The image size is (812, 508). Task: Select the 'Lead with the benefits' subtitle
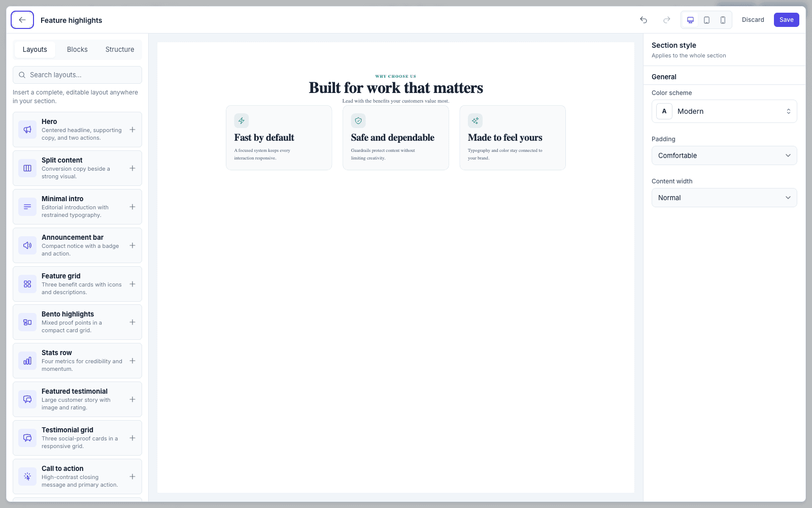tap(396, 101)
